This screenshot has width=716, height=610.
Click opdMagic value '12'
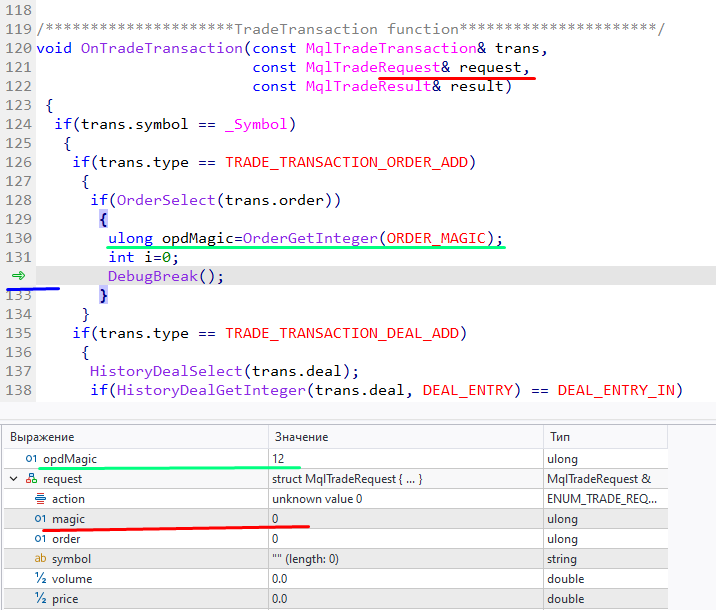click(x=278, y=458)
